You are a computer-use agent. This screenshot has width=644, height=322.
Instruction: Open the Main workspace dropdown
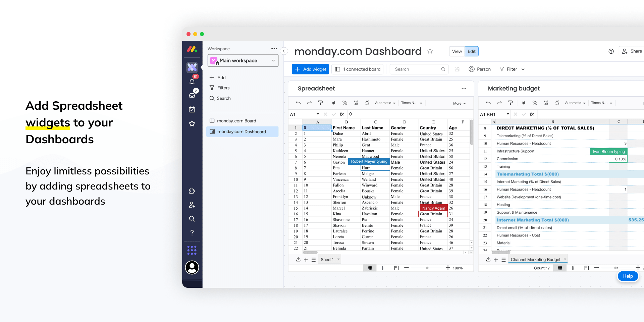[243, 61]
